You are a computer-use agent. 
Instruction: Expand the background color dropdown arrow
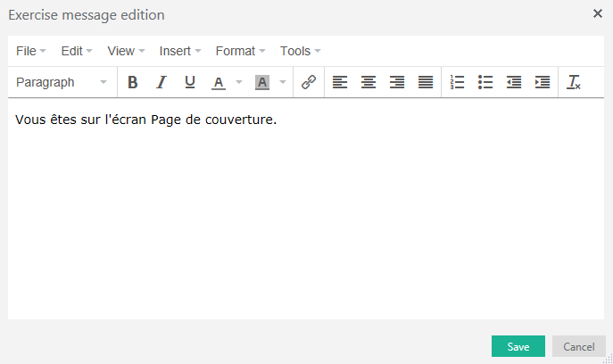[x=283, y=82]
